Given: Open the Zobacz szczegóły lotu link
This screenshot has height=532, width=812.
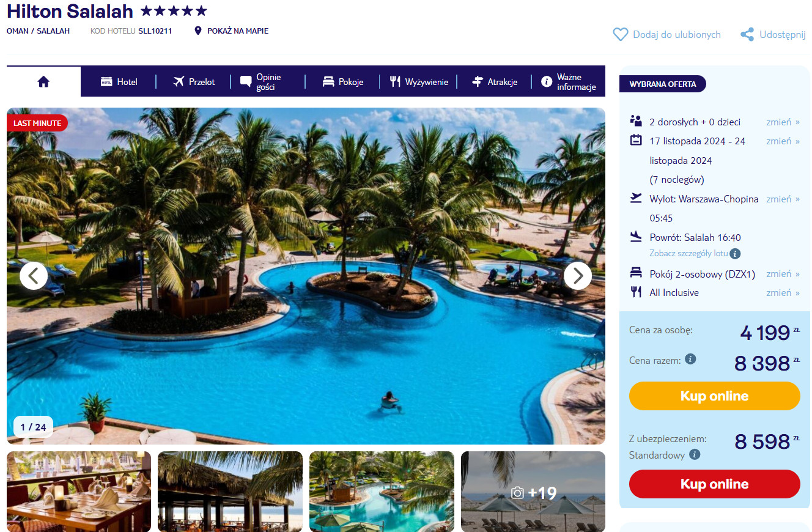Looking at the screenshot, I should point(688,253).
